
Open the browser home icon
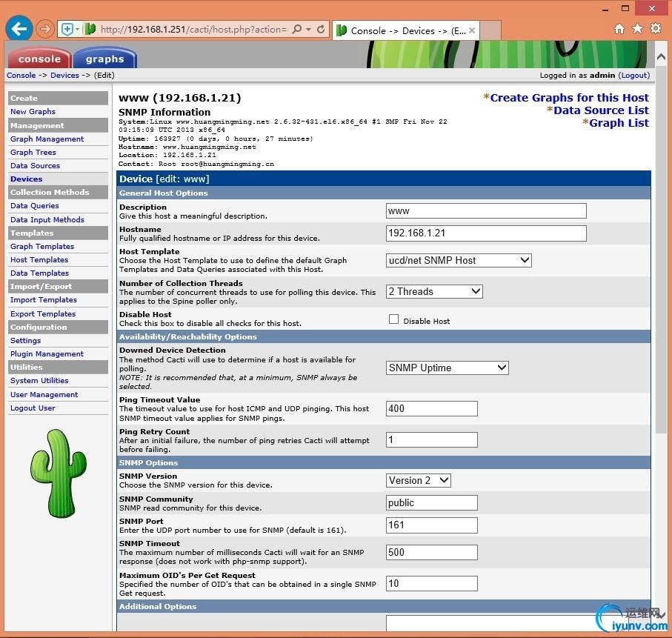pos(619,29)
